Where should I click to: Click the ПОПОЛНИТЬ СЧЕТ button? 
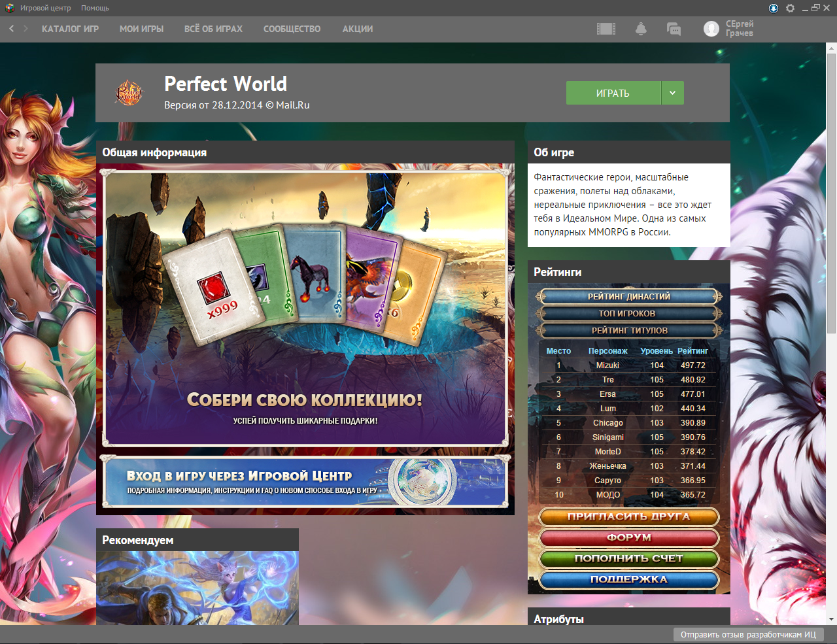pos(628,558)
